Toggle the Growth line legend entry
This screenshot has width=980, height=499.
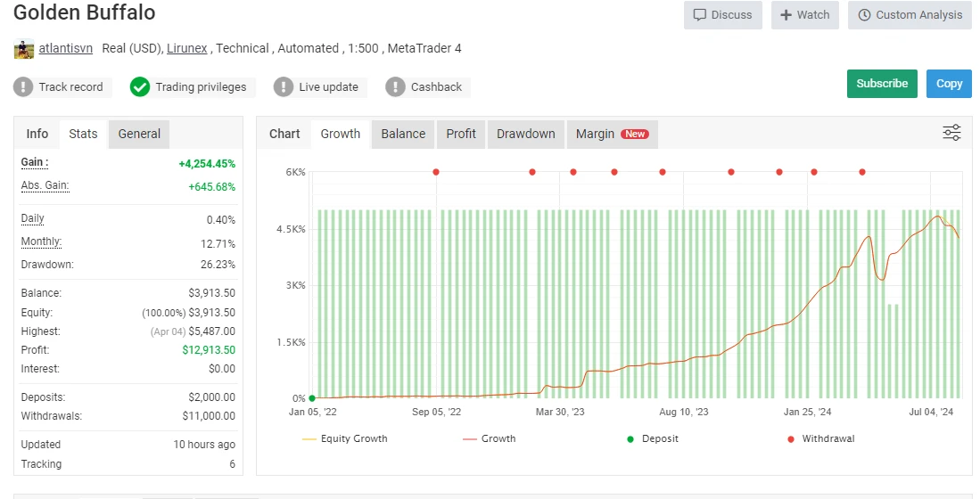click(489, 438)
